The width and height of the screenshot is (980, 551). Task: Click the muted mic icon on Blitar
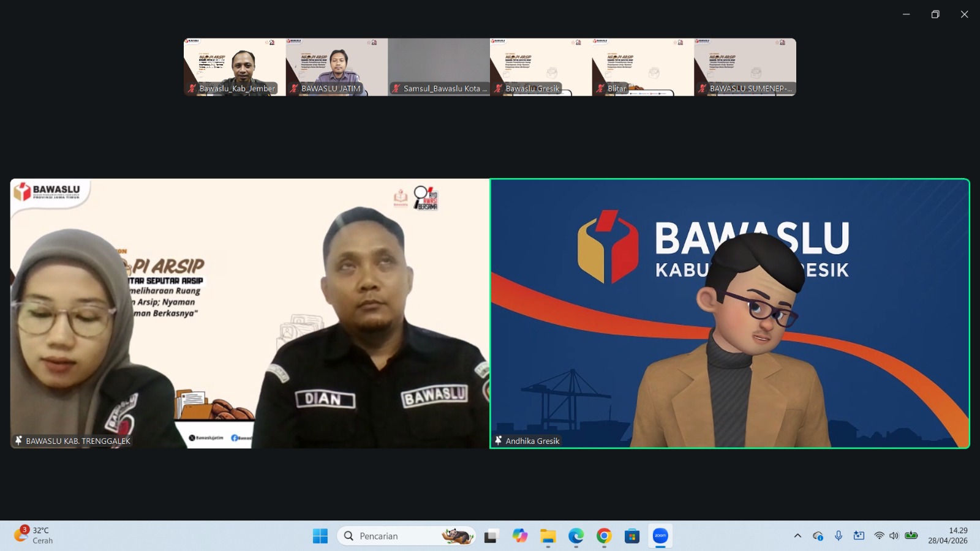600,89
